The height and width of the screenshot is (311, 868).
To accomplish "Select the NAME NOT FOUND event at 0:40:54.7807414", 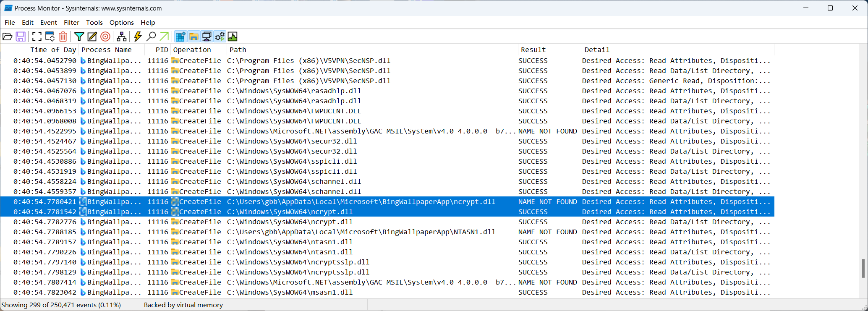I will 387,282.
